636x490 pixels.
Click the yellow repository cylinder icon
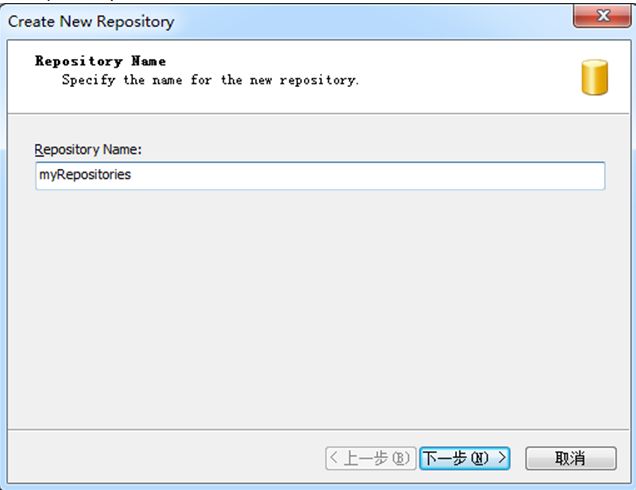(595, 77)
